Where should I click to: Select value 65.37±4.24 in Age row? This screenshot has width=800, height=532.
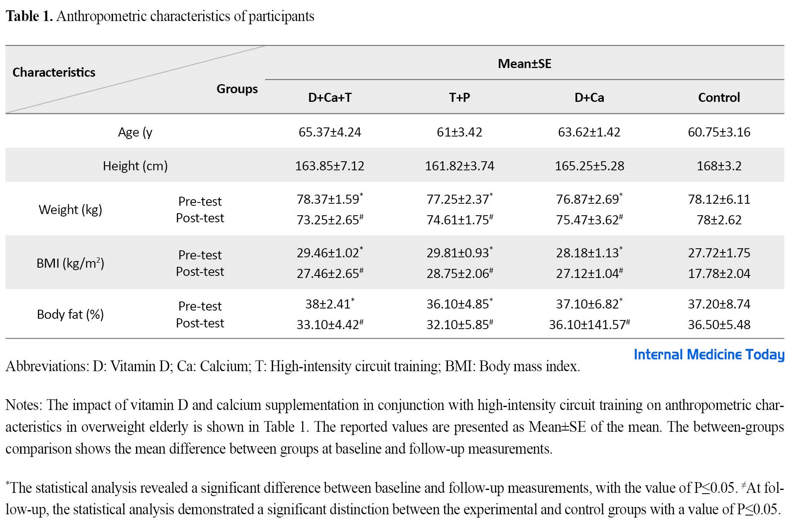click(x=330, y=132)
